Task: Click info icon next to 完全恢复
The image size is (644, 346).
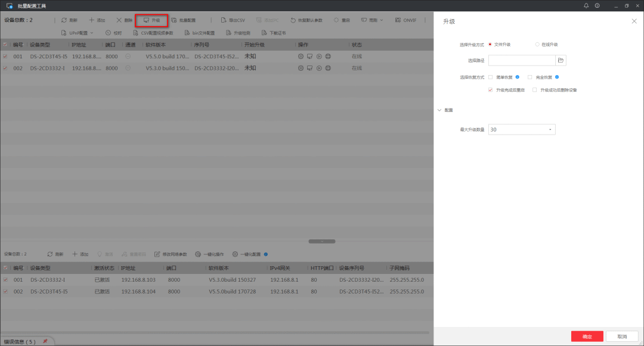Action: tap(557, 77)
